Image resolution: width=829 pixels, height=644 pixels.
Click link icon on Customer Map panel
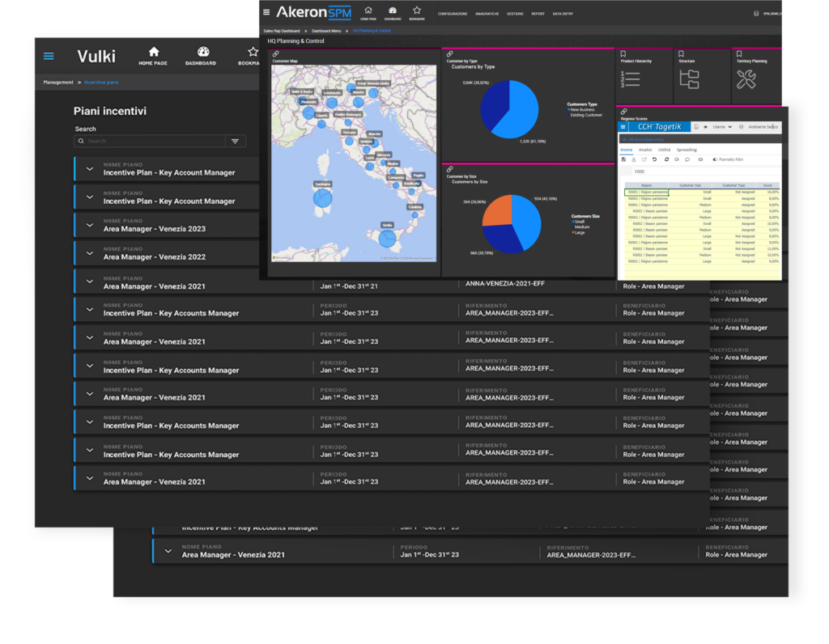(x=276, y=53)
